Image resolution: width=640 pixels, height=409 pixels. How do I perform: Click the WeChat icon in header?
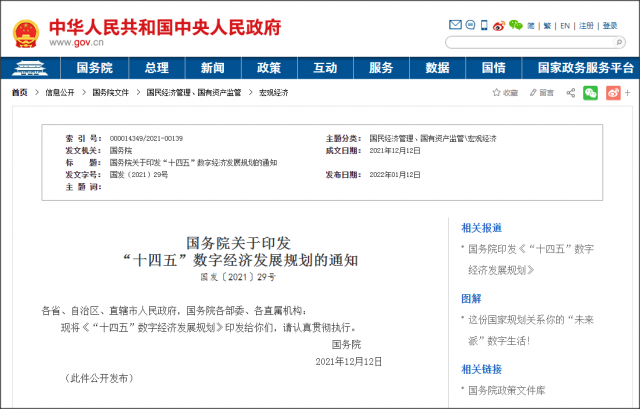pos(516,25)
